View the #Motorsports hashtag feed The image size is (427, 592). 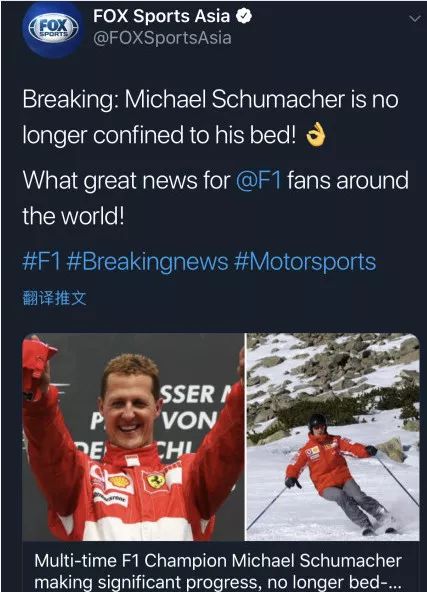pos(305,262)
